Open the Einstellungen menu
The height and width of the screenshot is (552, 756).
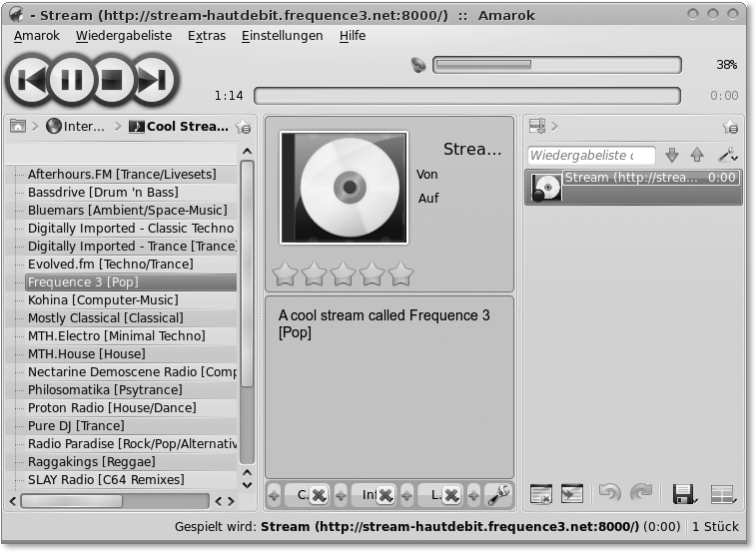(x=282, y=35)
